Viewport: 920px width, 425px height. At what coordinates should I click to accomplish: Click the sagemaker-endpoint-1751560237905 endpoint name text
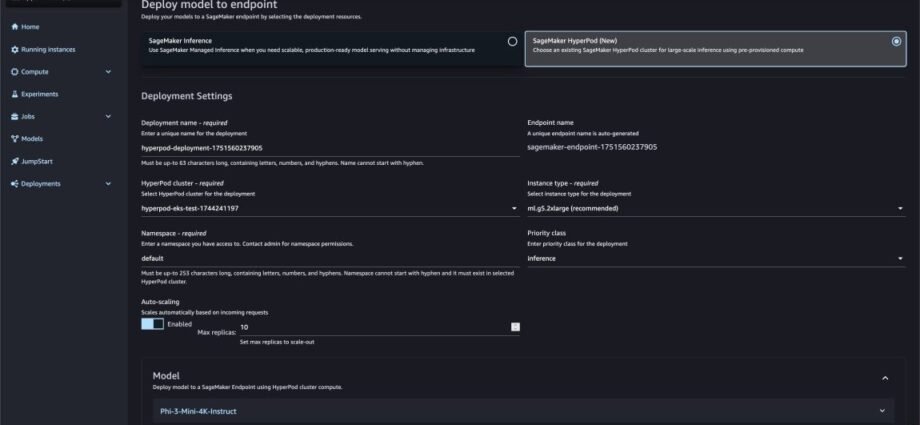(593, 147)
